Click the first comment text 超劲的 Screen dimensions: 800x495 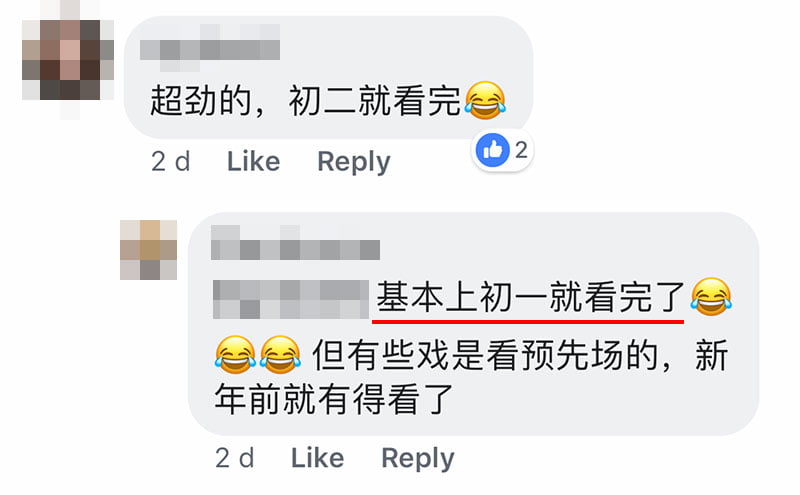click(201, 101)
